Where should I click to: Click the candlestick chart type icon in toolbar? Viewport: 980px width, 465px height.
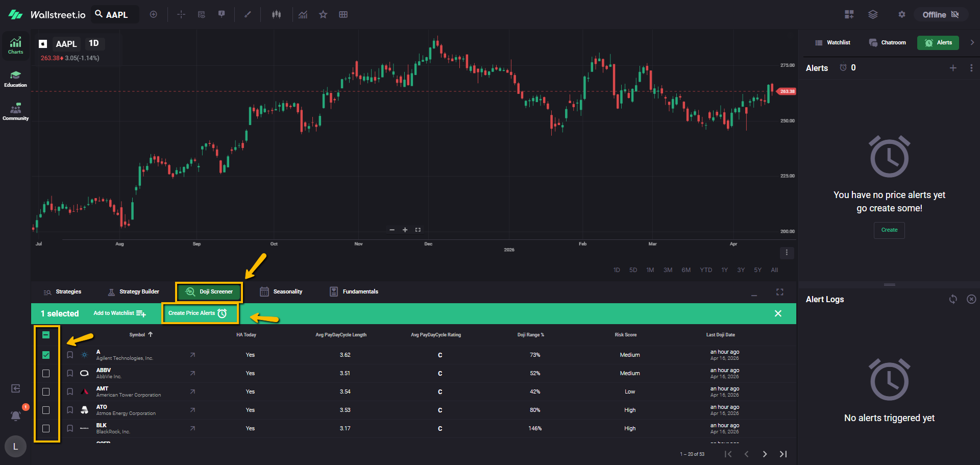(x=276, y=14)
